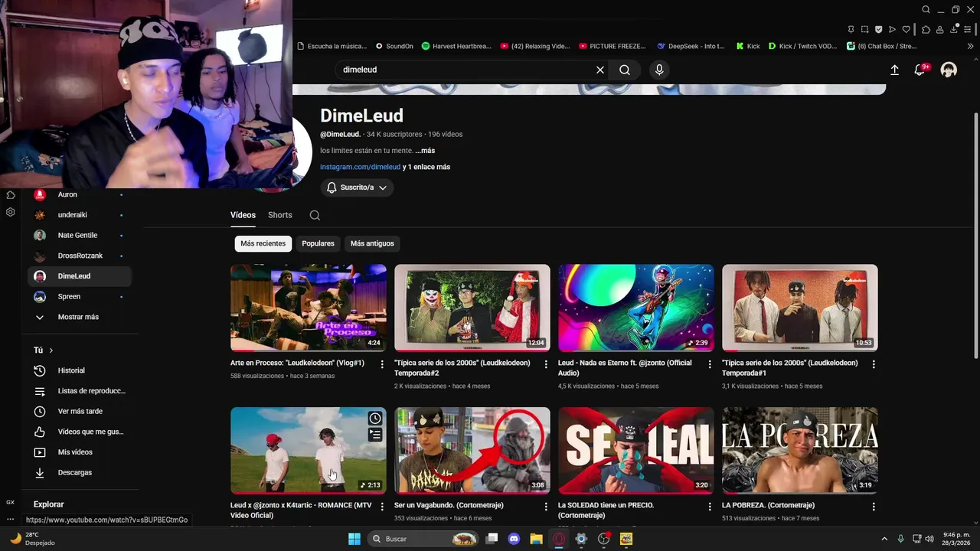Select the "Más antiguos" filter chip
980x551 pixels.
coord(372,243)
